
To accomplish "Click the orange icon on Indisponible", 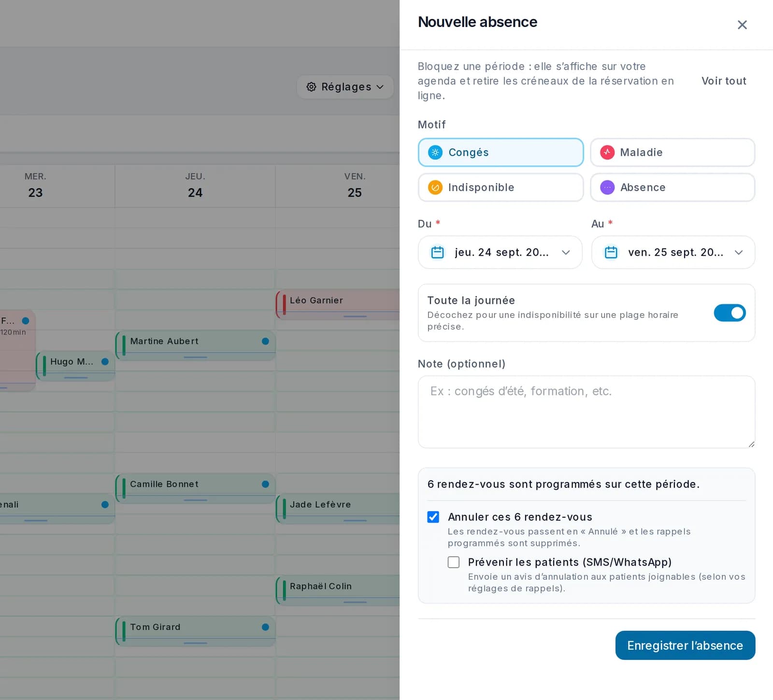I will (x=435, y=187).
